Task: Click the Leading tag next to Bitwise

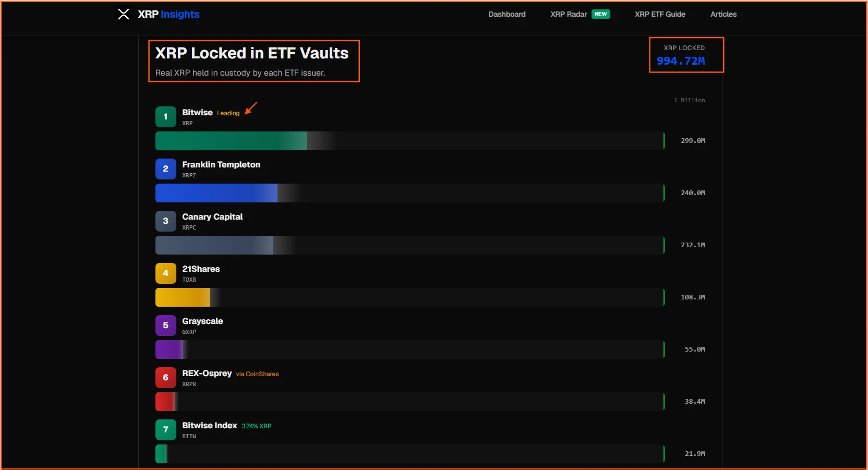Action: point(228,113)
